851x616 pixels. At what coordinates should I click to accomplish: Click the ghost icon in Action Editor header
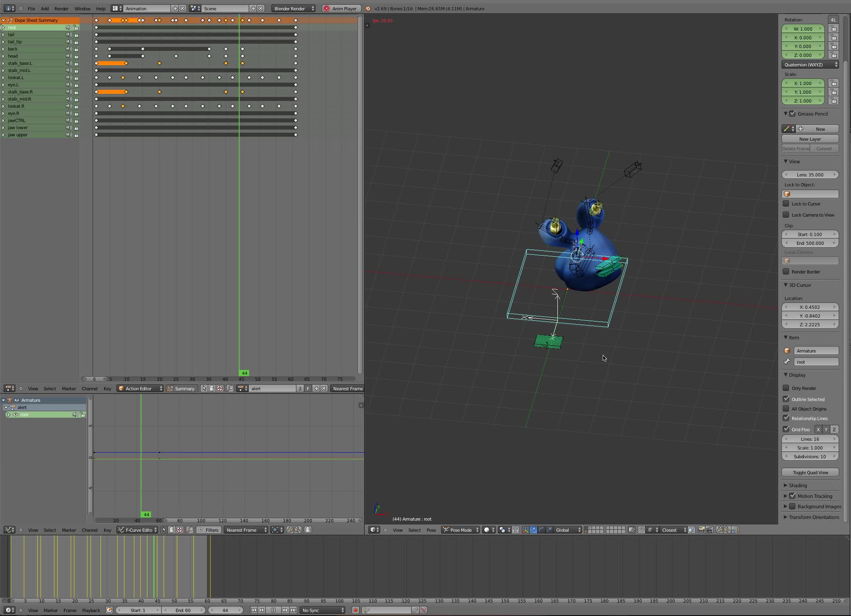point(212,388)
